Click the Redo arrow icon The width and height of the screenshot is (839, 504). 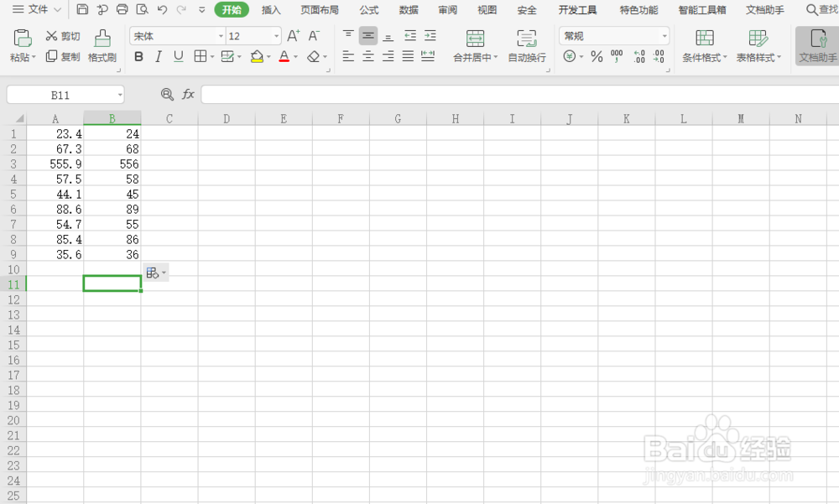pyautogui.click(x=181, y=9)
